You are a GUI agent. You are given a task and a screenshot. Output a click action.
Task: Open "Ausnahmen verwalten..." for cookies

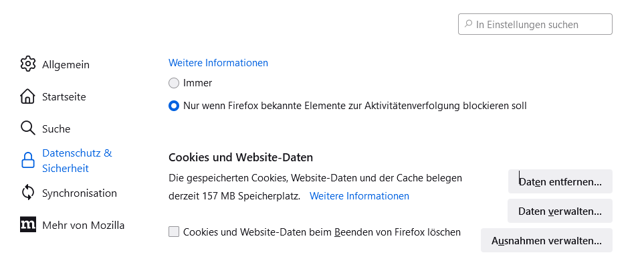click(x=546, y=240)
